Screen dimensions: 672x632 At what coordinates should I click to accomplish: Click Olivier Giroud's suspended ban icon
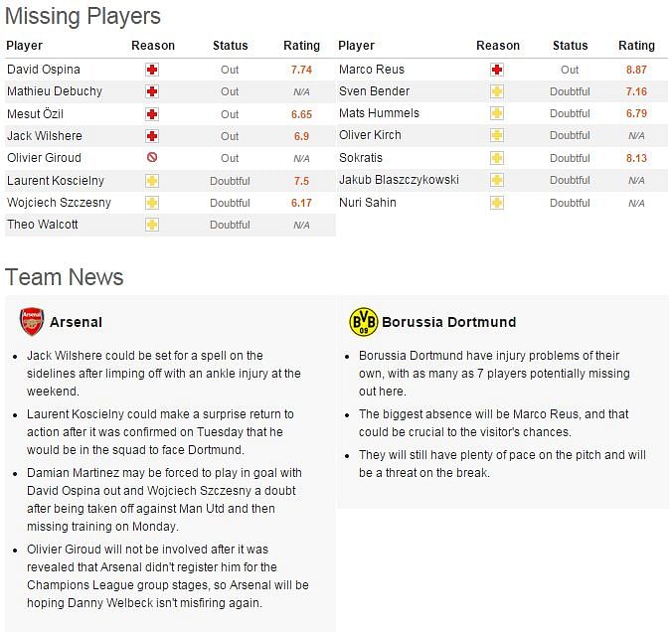tap(152, 158)
